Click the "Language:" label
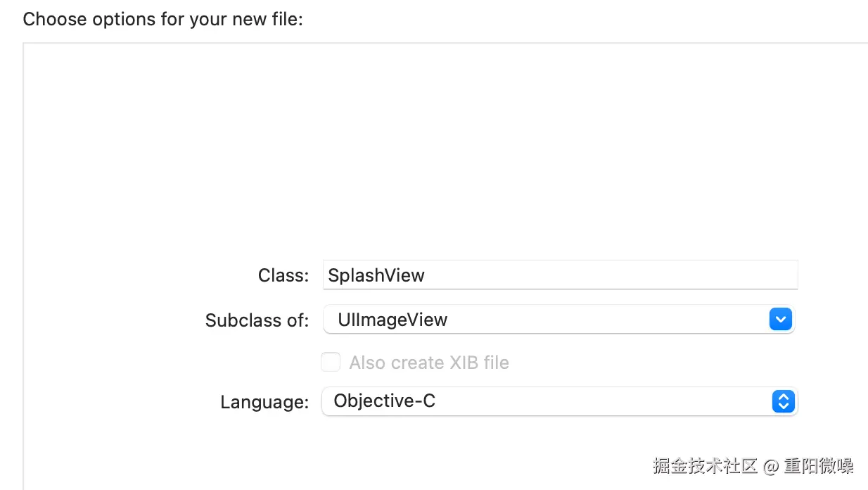 [x=264, y=402]
